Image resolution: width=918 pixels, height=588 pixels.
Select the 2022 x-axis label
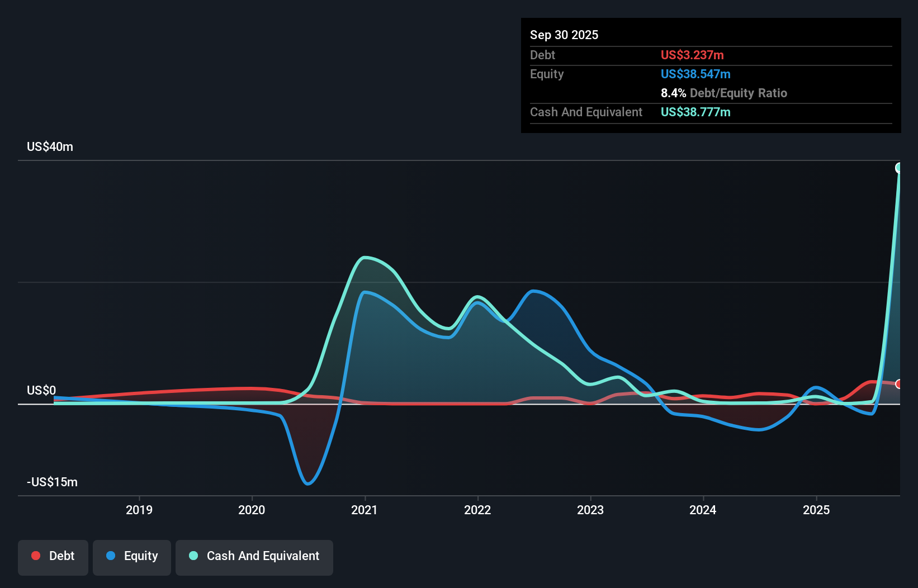click(477, 510)
